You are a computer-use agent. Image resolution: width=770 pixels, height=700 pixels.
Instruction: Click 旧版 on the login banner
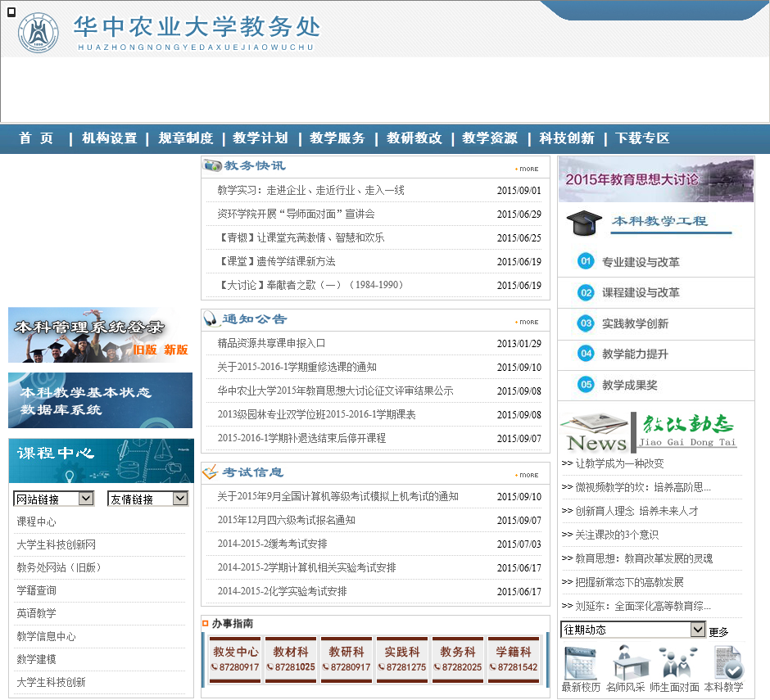145,350
